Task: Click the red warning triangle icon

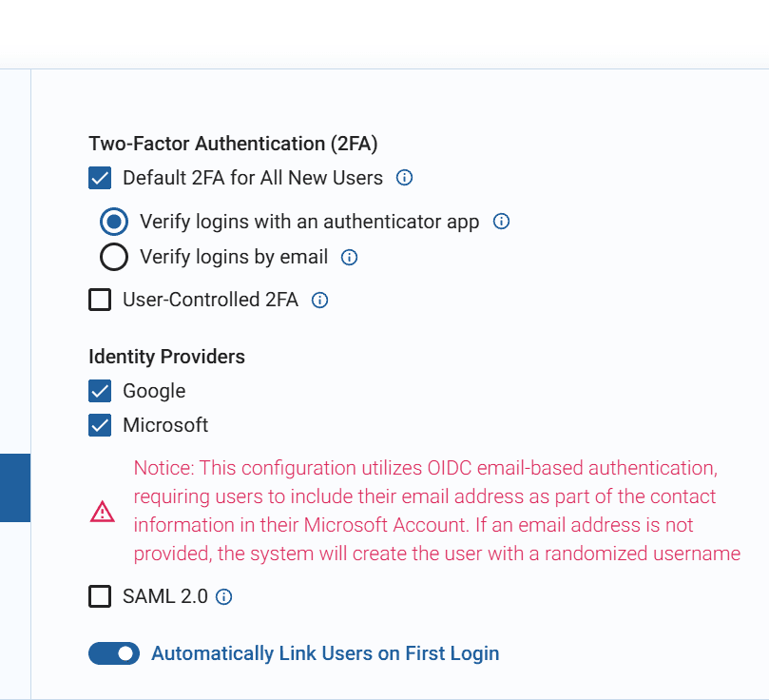Action: click(x=102, y=511)
